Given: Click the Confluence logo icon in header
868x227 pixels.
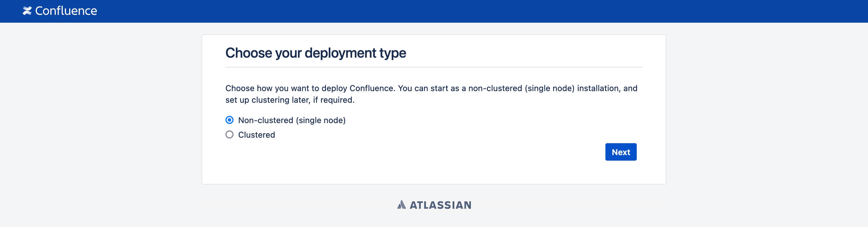Looking at the screenshot, I should pyautogui.click(x=27, y=11).
